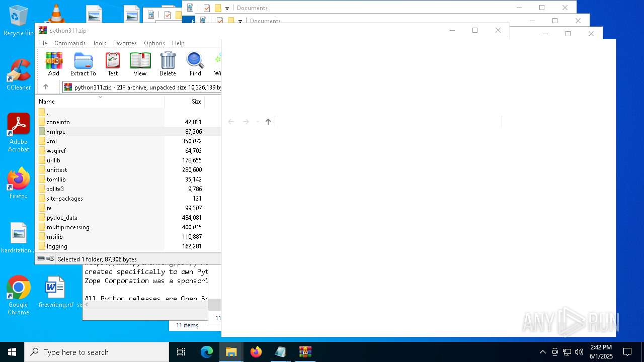Open the Tools menu
Image resolution: width=644 pixels, height=362 pixels.
pos(99,43)
